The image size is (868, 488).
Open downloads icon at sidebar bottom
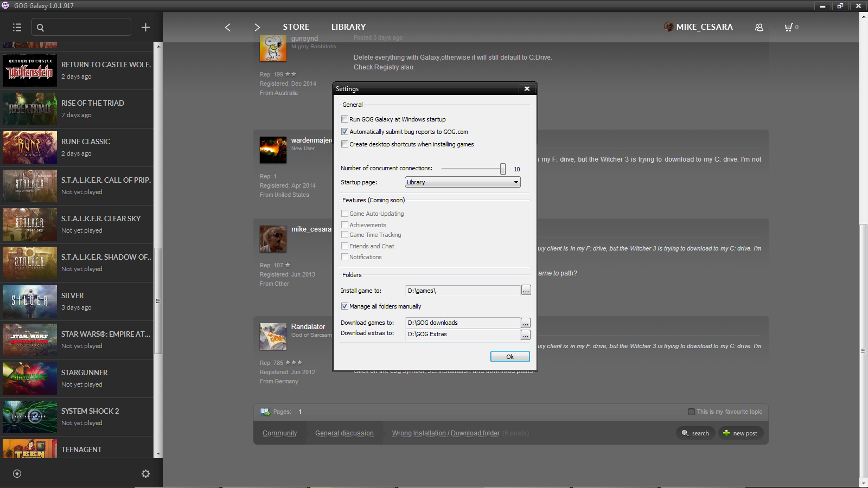17,473
